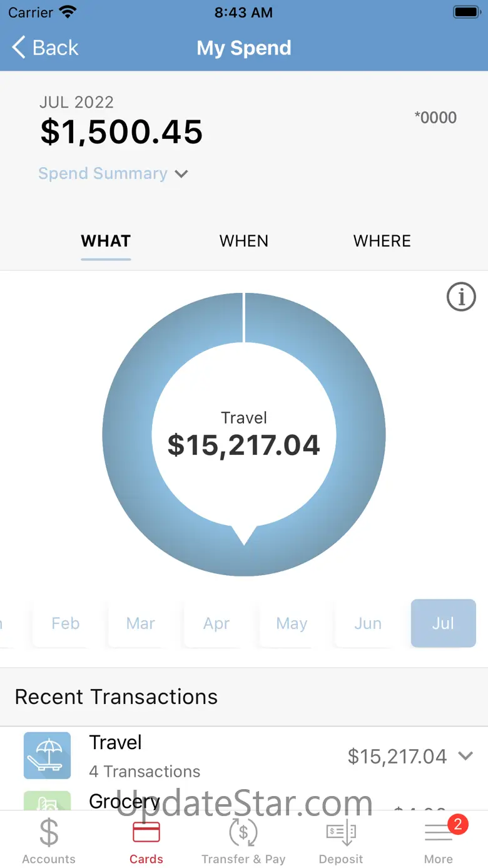This screenshot has height=868, width=488.
Task: Switch to the WHERE tab
Action: [x=382, y=242]
